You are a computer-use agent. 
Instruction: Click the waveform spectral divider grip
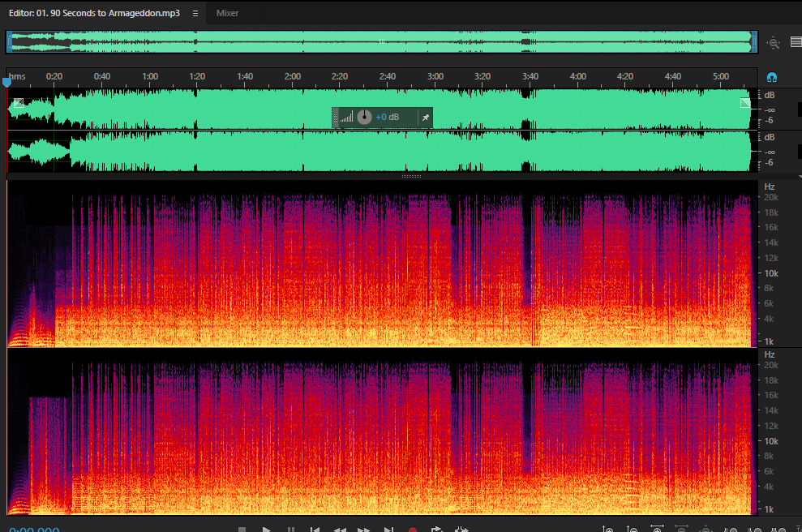411,176
